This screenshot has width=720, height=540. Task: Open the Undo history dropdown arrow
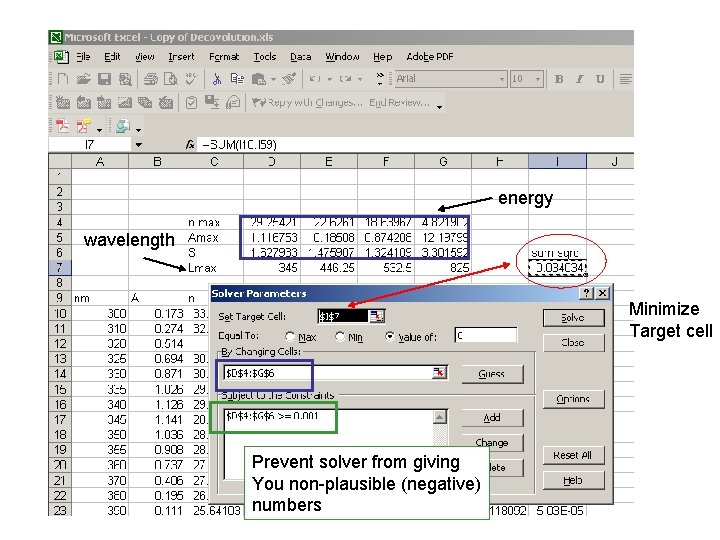(330, 80)
